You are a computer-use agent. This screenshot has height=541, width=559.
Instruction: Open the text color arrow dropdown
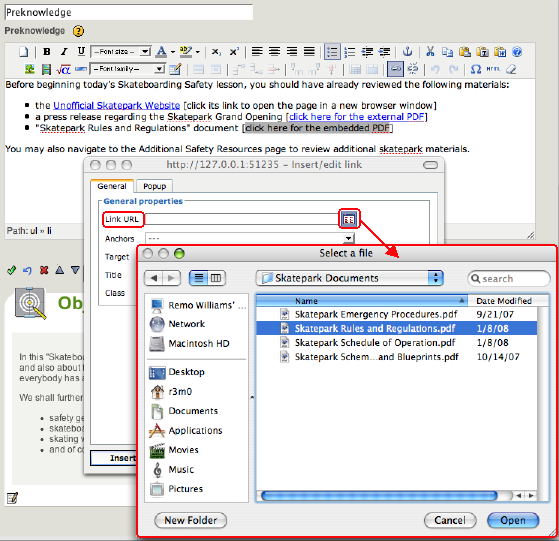click(173, 52)
